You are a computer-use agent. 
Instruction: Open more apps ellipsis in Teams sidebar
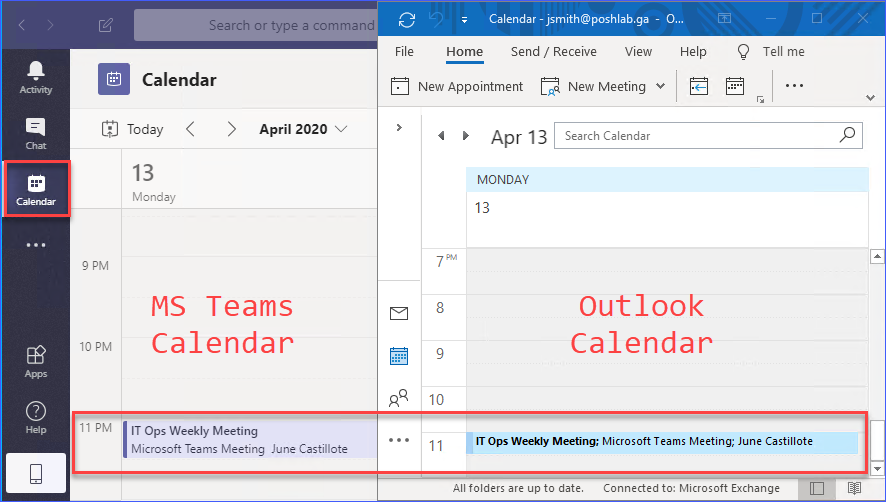(36, 245)
